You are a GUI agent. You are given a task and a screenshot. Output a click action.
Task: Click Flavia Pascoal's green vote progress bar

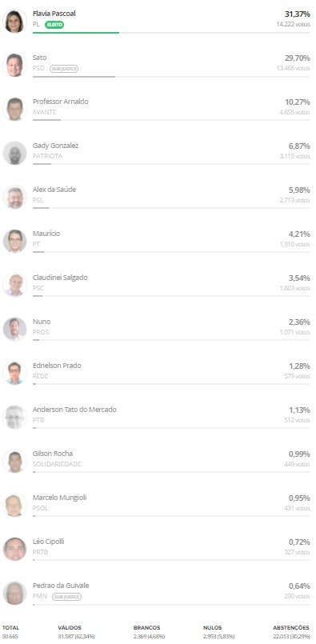(76, 33)
